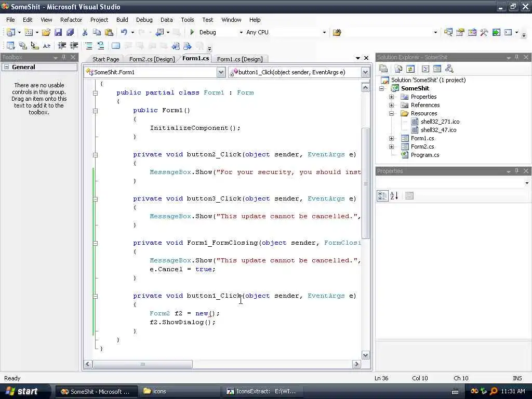This screenshot has width=532, height=399.
Task: Click the New Project toolbar icon
Action: pyautogui.click(x=11, y=32)
